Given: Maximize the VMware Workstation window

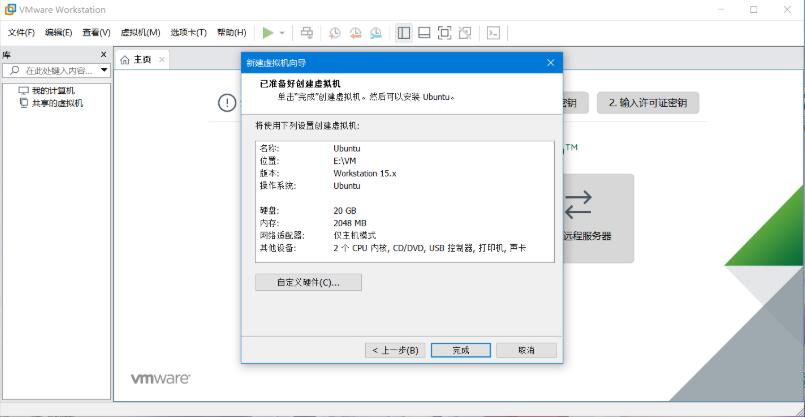Looking at the screenshot, I should 753,9.
